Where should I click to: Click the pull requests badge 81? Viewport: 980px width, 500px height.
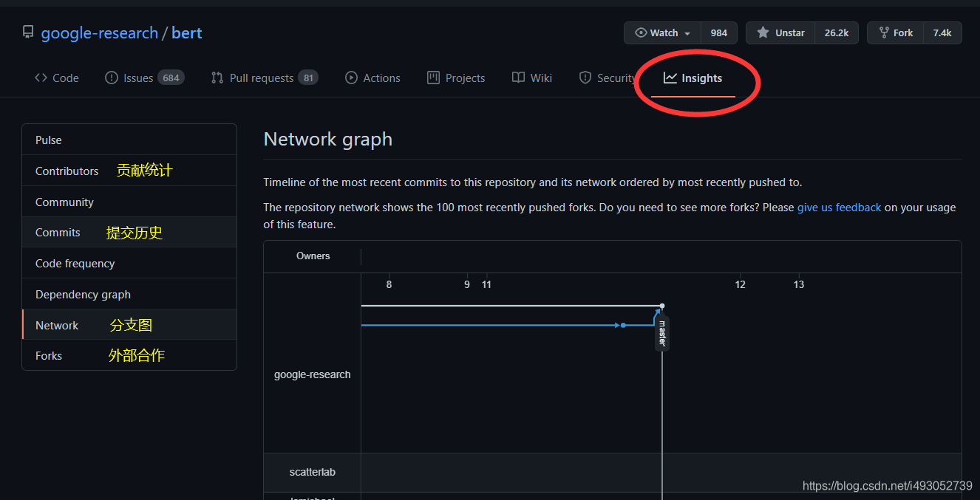point(308,78)
